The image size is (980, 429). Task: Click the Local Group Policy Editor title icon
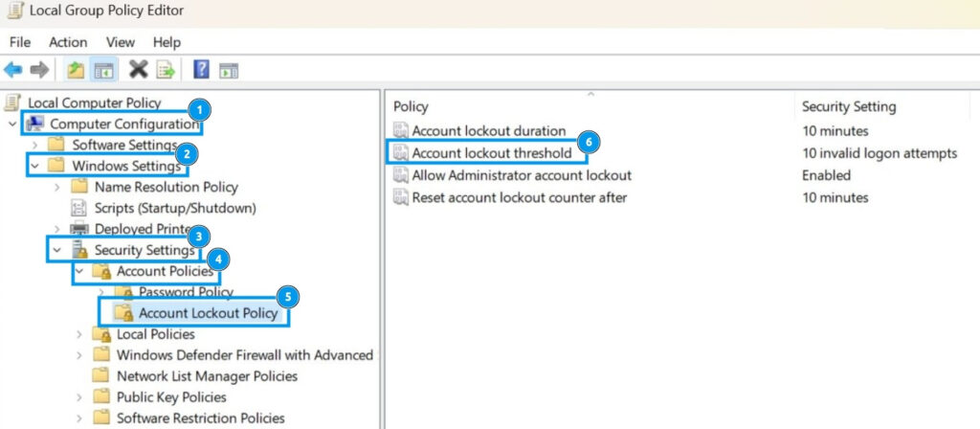point(15,11)
